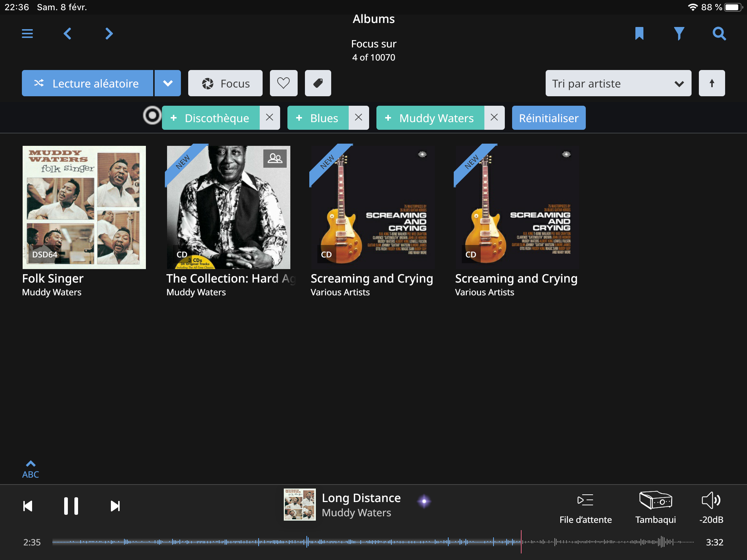The height and width of the screenshot is (560, 747).
Task: Open the filter funnel icon
Action: [x=679, y=34]
